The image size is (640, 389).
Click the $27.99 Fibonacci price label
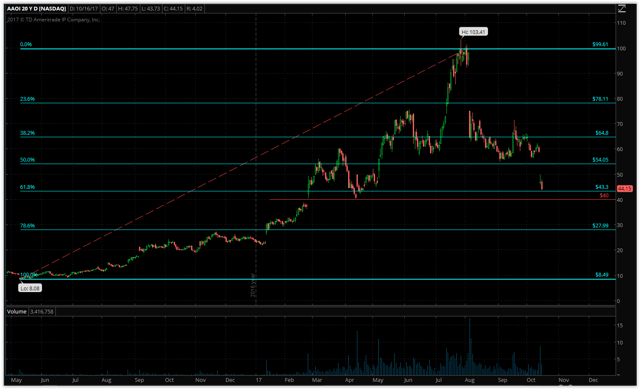[x=600, y=225]
